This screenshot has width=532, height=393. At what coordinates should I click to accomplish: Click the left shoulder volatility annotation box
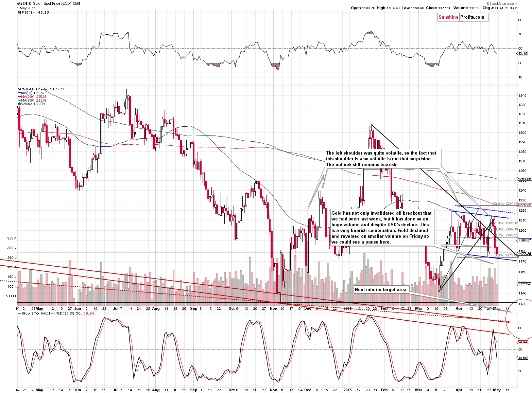(x=383, y=159)
